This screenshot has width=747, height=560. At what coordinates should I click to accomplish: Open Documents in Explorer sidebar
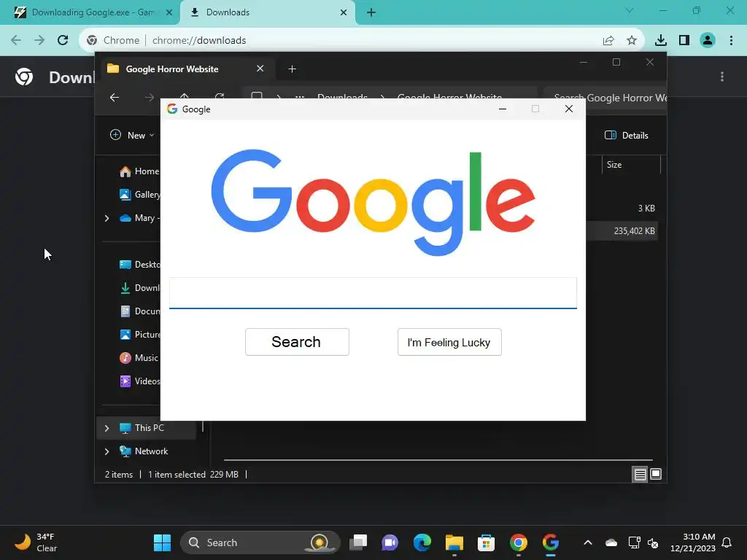point(139,311)
